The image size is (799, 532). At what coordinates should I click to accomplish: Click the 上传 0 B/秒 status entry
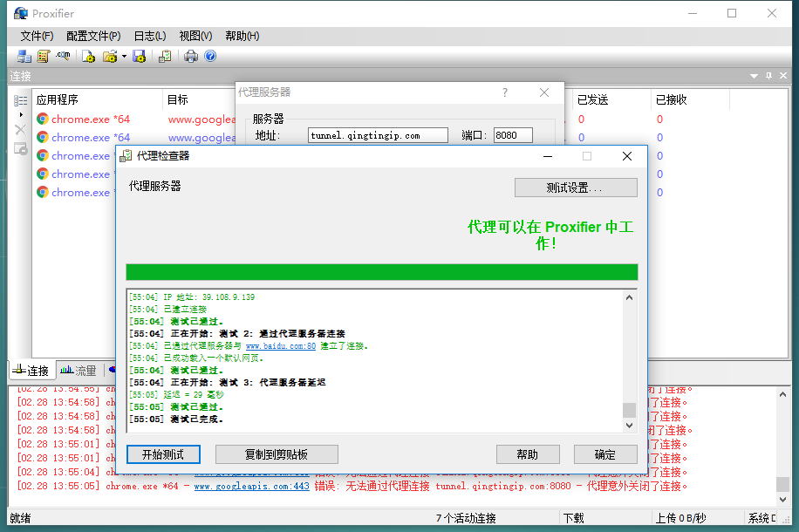click(x=680, y=518)
